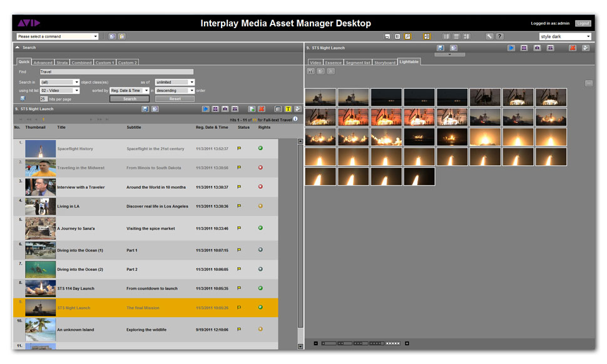
Task: Click the red delete icon in the results toolbar
Action: pyautogui.click(x=262, y=109)
